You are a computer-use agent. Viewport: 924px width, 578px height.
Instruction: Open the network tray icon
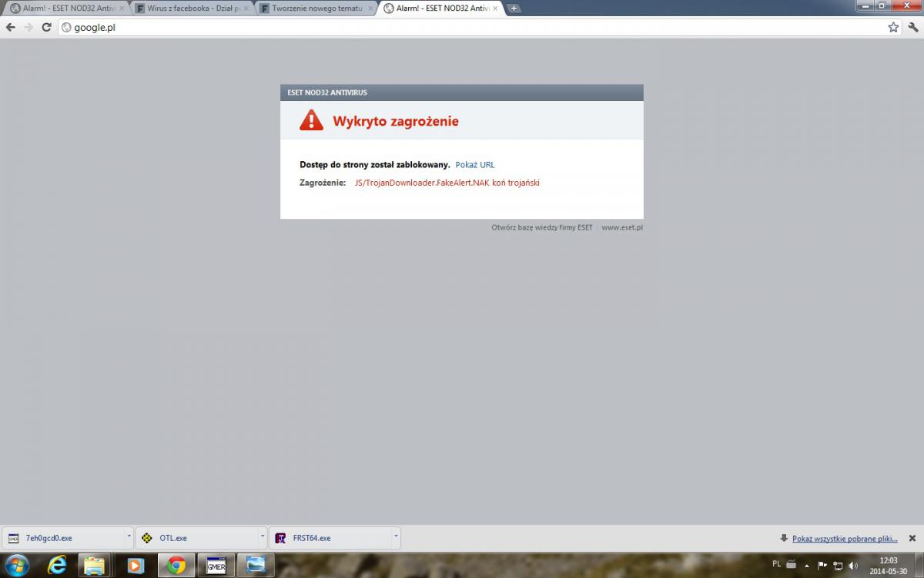(x=838, y=565)
